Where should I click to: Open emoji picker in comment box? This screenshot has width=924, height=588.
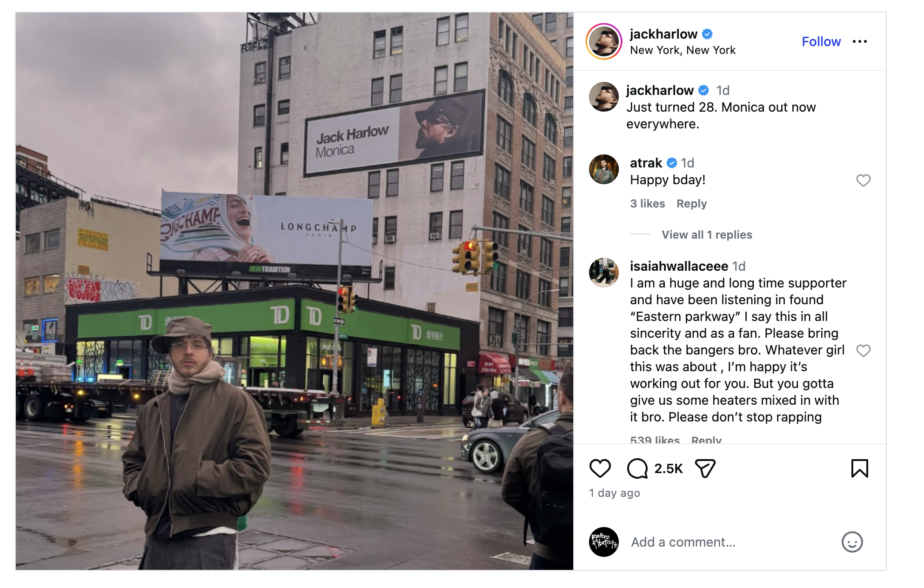coord(852,542)
